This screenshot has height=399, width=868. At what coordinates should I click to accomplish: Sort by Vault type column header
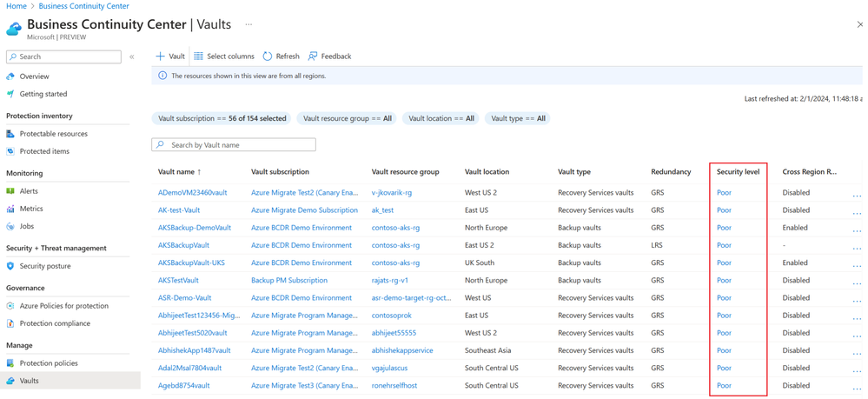(574, 172)
